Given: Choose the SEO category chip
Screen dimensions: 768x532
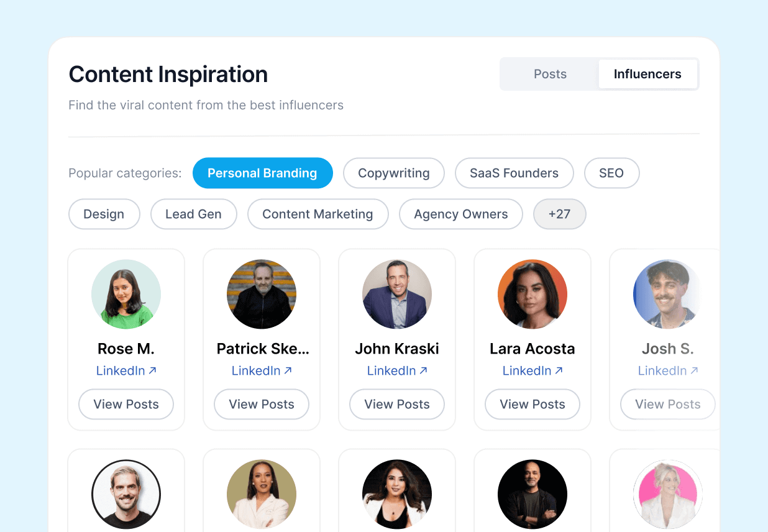Looking at the screenshot, I should (x=611, y=173).
